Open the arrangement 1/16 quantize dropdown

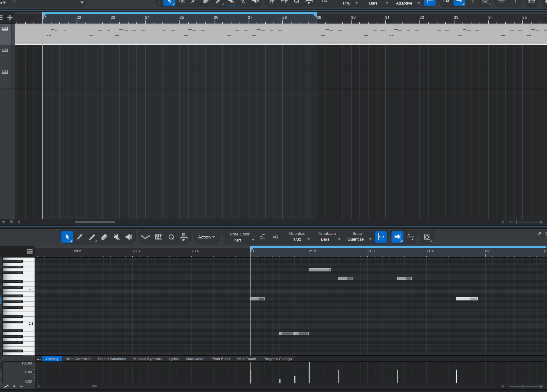tap(350, 3)
